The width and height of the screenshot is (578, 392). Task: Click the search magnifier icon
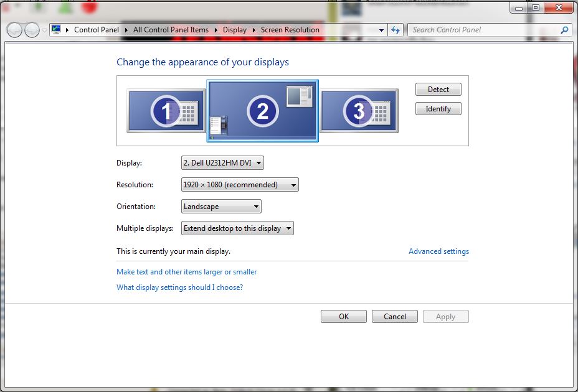[x=564, y=30]
